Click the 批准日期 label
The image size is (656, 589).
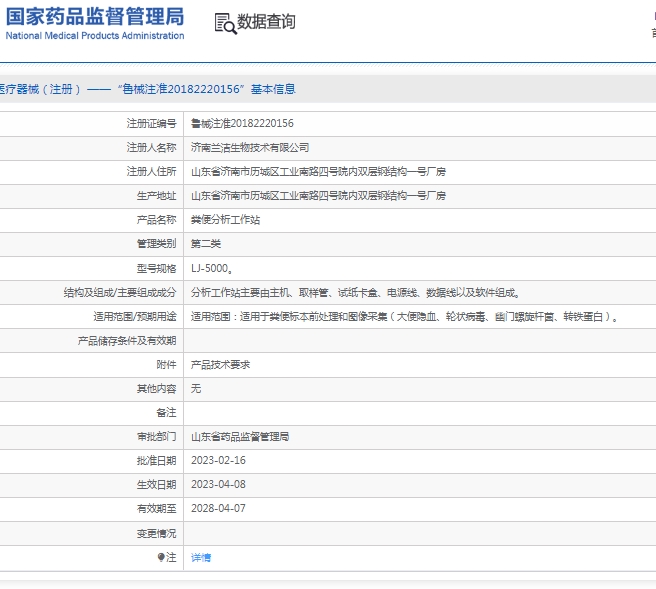[156, 461]
